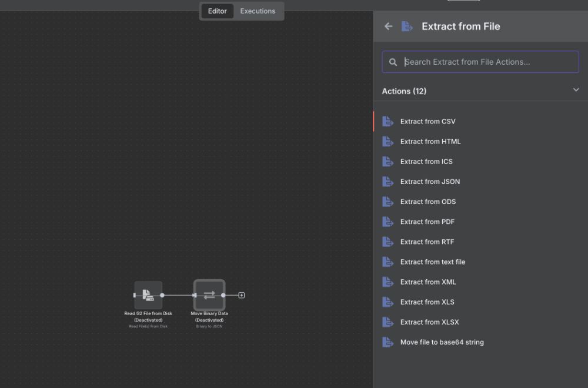Click the plus to add a new node
Viewport: 588px width, 388px height.
[241, 295]
